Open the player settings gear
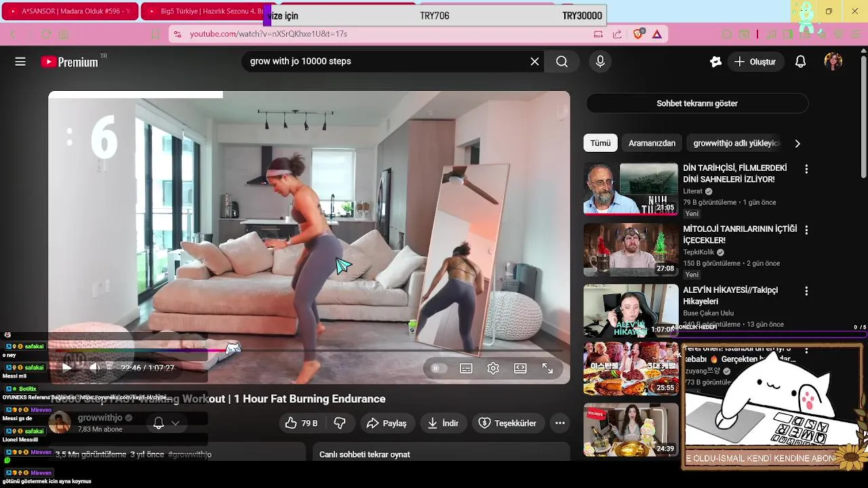The width and height of the screenshot is (868, 488). 493,368
